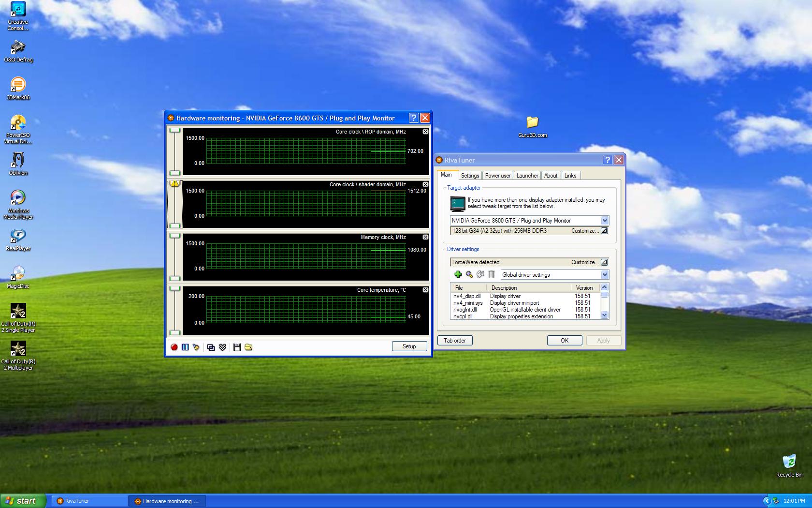
Task: Expand the NVIDIA GeForce 8600 GTS adapter dropdown
Action: (605, 221)
